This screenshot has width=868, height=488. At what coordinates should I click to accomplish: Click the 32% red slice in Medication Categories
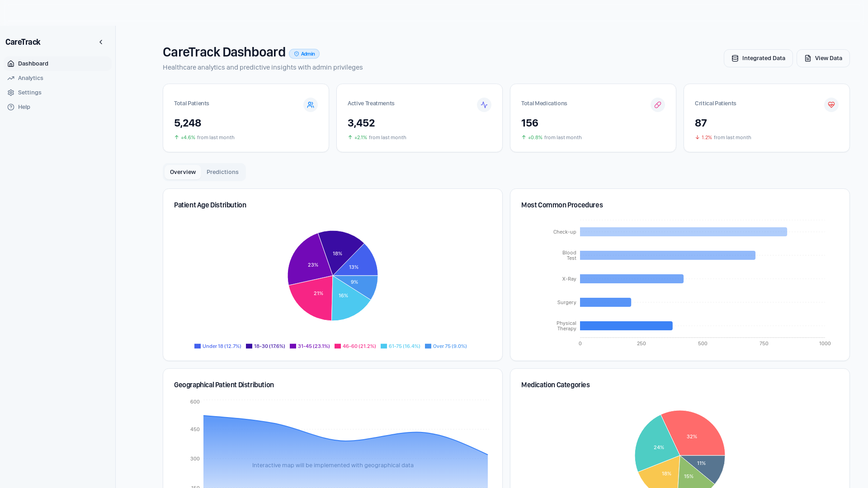694,433
